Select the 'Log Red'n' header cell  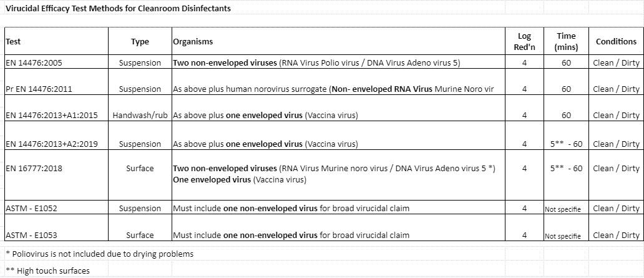524,41
